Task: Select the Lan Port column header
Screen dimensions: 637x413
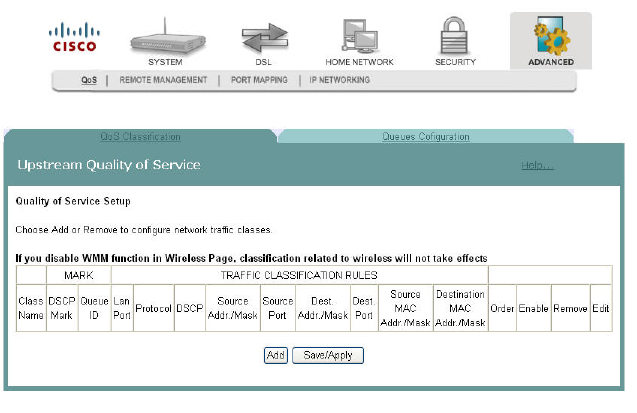Action: click(122, 308)
